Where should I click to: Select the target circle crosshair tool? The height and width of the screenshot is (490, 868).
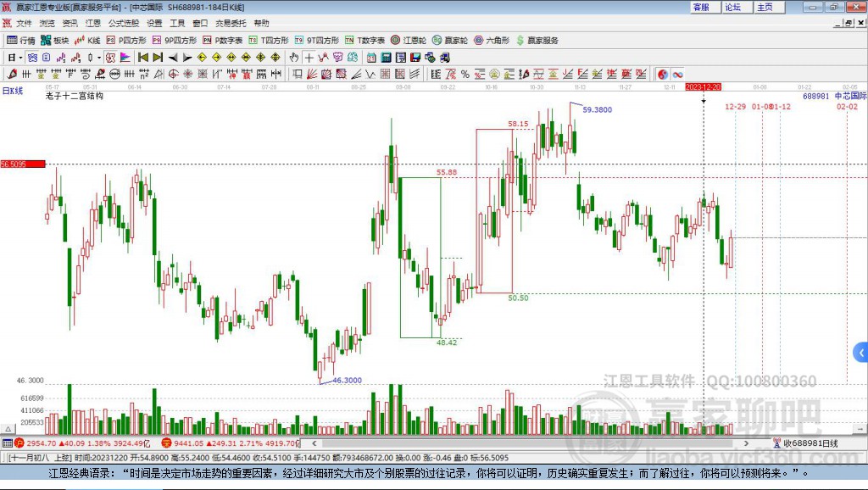(173, 74)
